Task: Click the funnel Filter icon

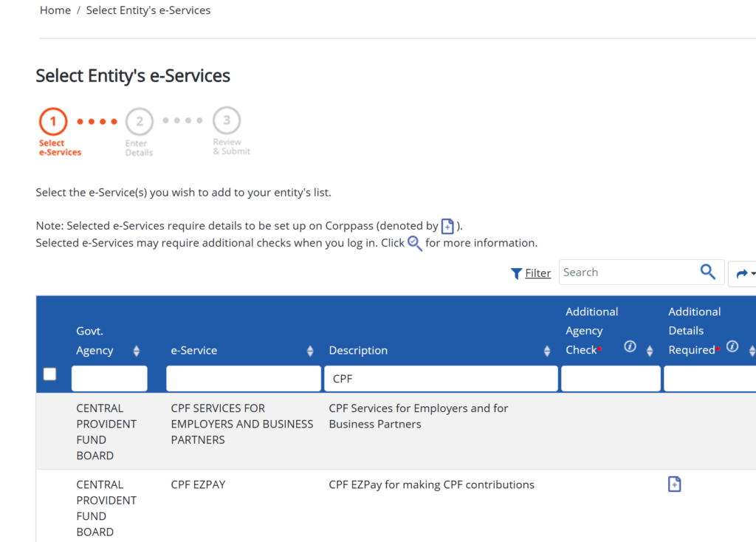Action: point(516,273)
